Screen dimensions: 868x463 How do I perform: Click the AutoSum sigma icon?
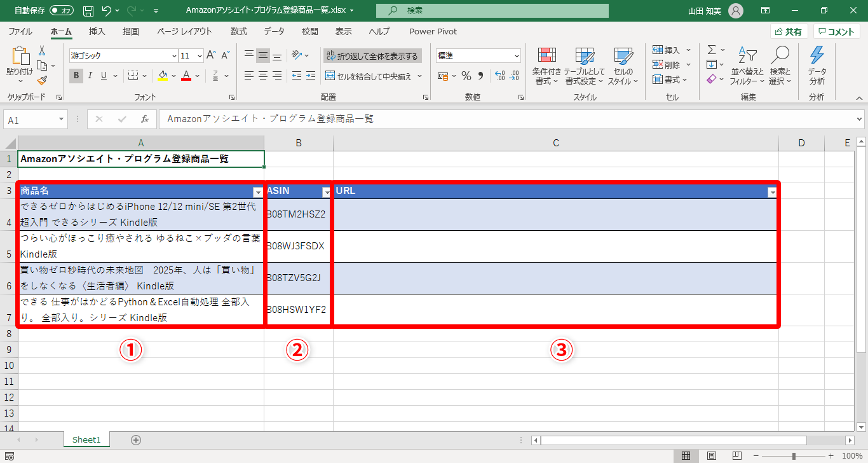pos(712,50)
